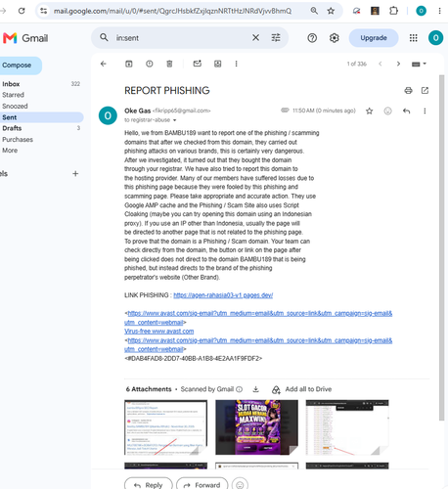Click Reply button at bottom
Viewport: 448px width, 489px height.
[149, 484]
